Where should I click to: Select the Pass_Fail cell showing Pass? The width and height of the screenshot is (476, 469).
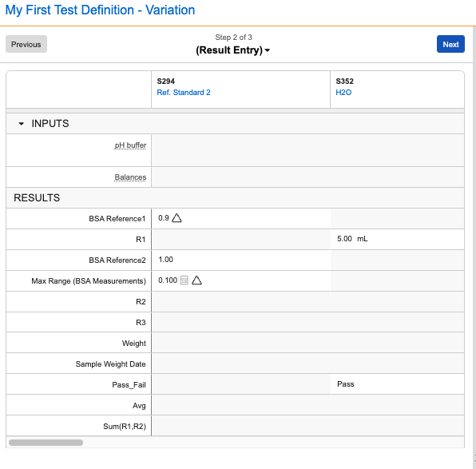click(x=398, y=384)
